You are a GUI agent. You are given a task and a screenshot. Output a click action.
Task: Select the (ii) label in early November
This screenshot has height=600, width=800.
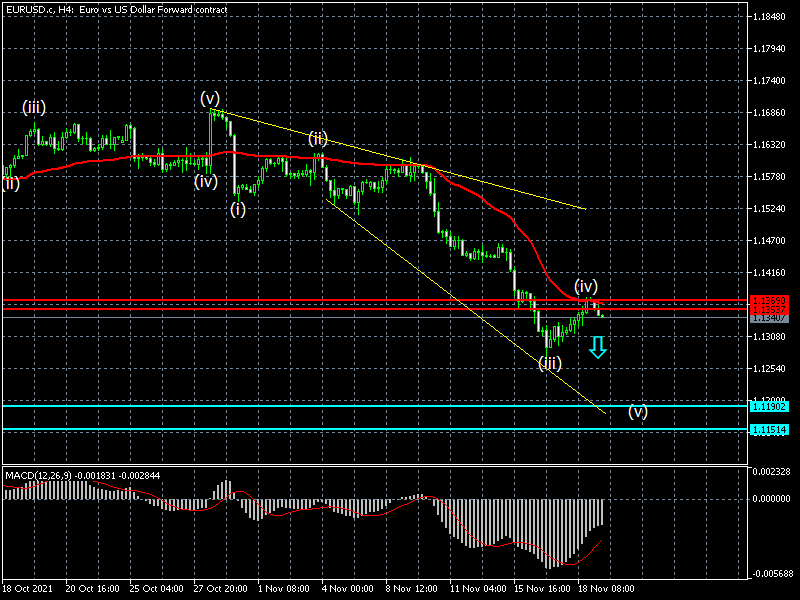(318, 137)
